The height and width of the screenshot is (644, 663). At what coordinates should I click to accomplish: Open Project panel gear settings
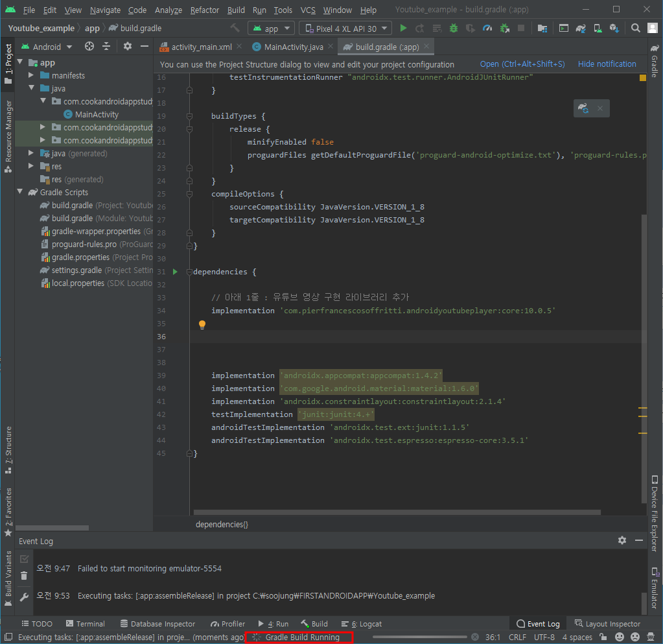[127, 46]
